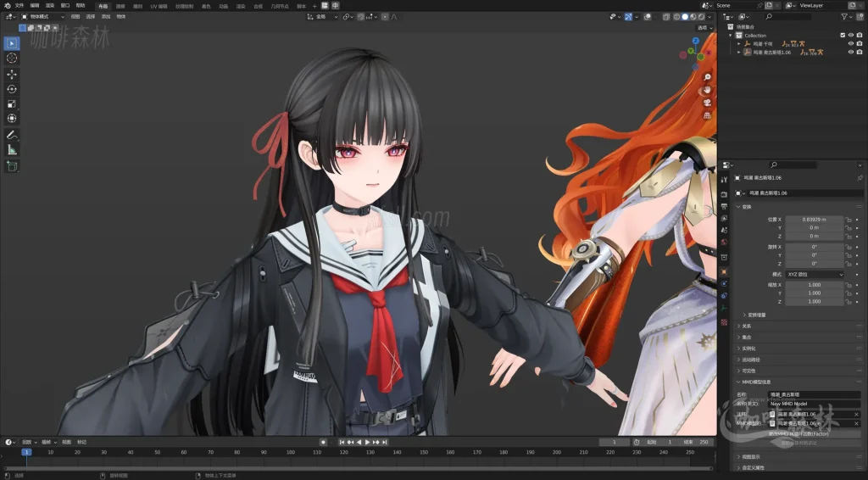The height and width of the screenshot is (480, 868).
Task: Open the Tool properties tab icon
Action: tap(724, 180)
